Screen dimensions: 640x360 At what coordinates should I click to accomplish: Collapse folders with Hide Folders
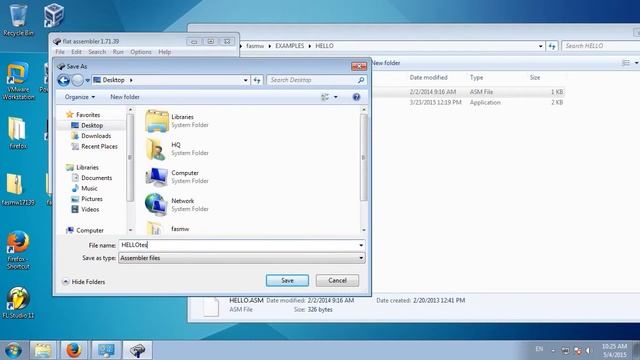tap(84, 282)
